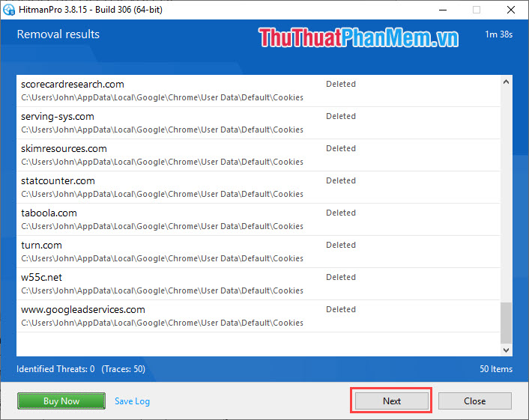Click the HitmanPro app icon in title bar
The image size is (529, 420).
[x=9, y=10]
